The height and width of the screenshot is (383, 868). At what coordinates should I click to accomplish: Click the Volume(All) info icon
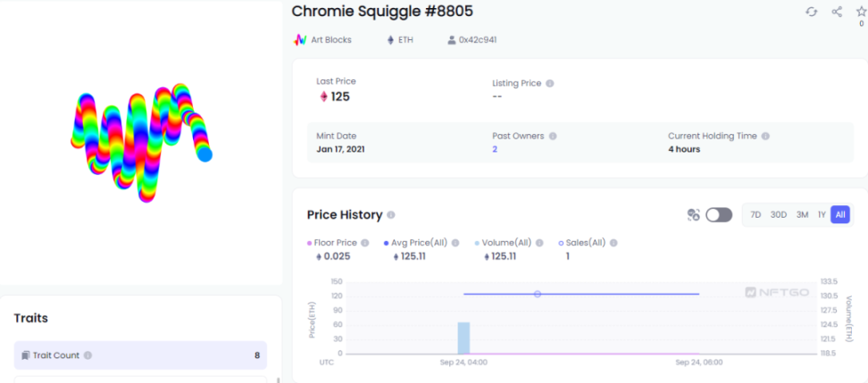coord(539,243)
